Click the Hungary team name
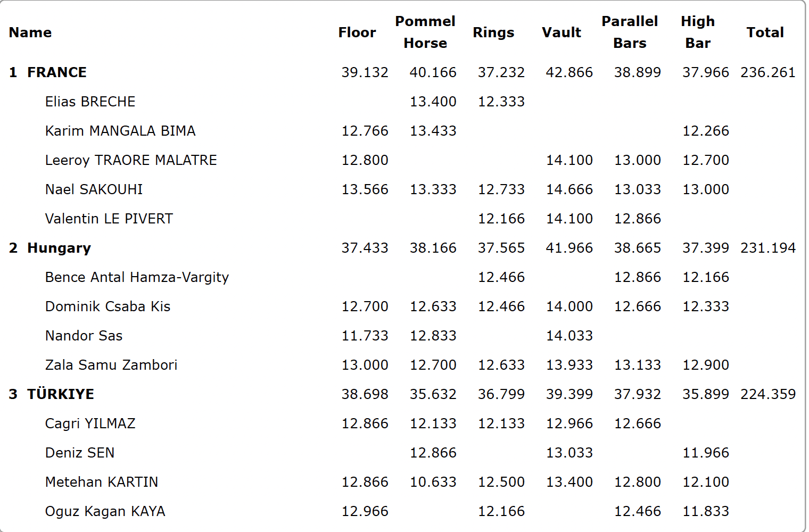Screen dimensions: 809x532 click(59, 248)
